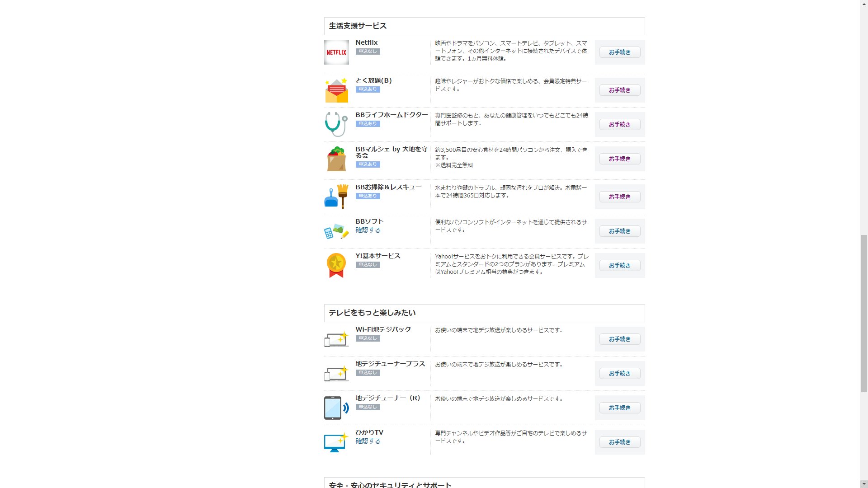
Task: Open お手続き for 地デジチューナープラス
Action: pos(620,373)
